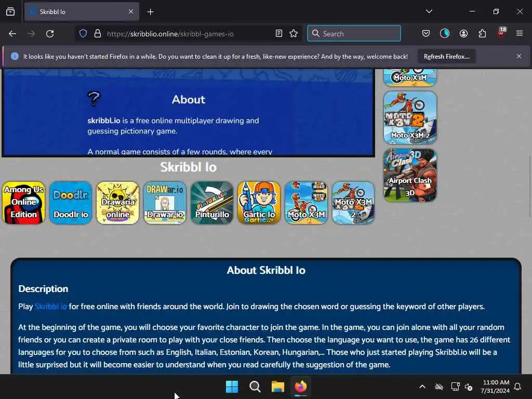
Task: Click the Search input field
Action: point(354,34)
